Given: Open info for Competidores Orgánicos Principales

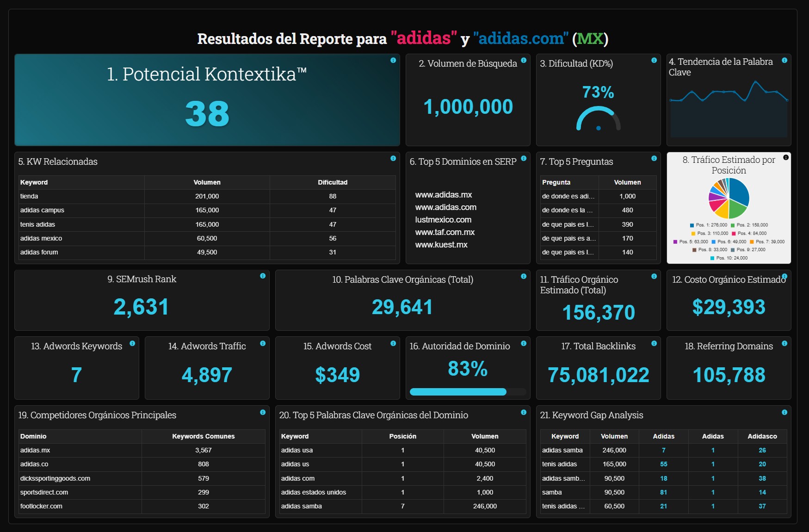Looking at the screenshot, I should point(263,412).
